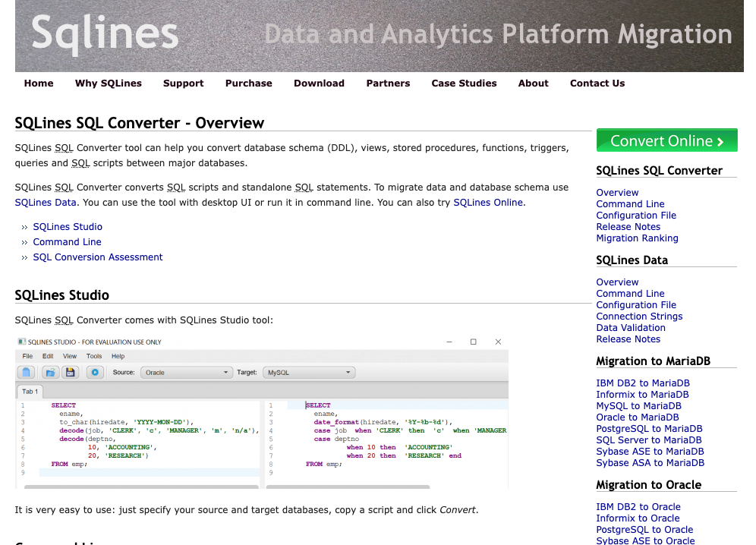
Task: Go to the Support page
Action: click(x=183, y=83)
